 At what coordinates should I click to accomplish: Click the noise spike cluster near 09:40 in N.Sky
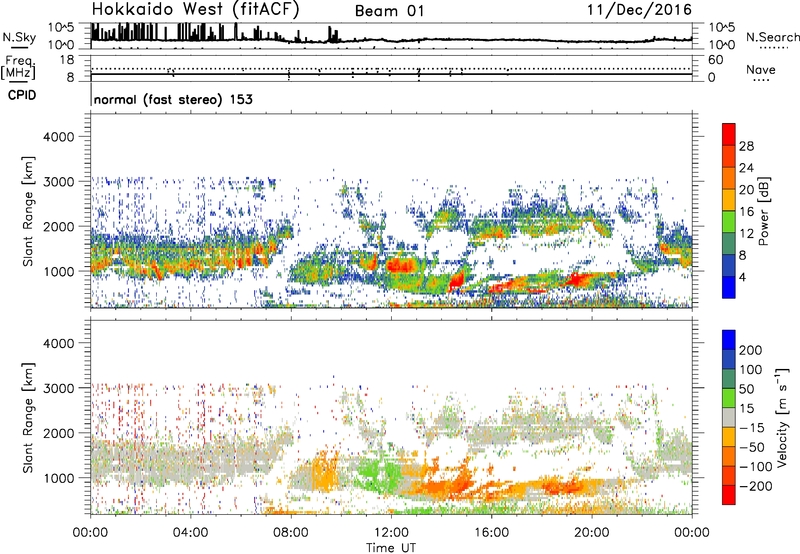pyautogui.click(x=333, y=35)
